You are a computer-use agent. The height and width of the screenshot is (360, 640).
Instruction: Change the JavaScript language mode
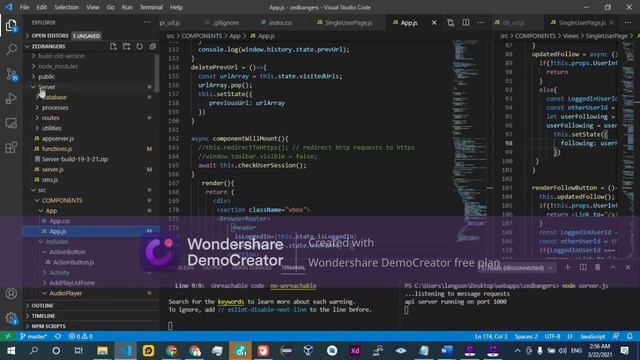click(x=593, y=336)
